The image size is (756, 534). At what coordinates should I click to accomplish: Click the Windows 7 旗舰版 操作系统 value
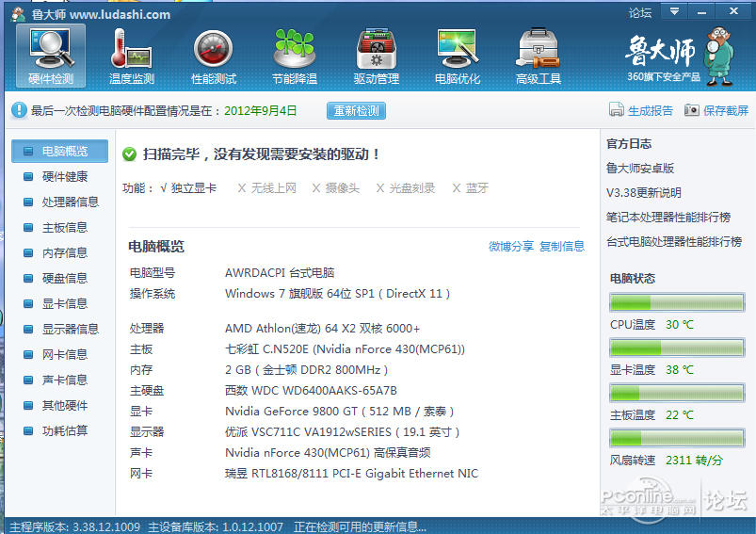click(x=337, y=294)
